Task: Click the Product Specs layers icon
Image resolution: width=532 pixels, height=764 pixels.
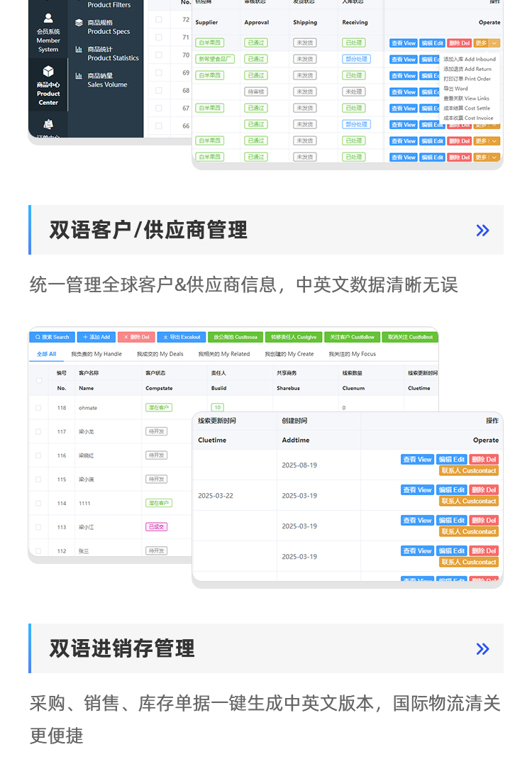Action: coord(79,23)
